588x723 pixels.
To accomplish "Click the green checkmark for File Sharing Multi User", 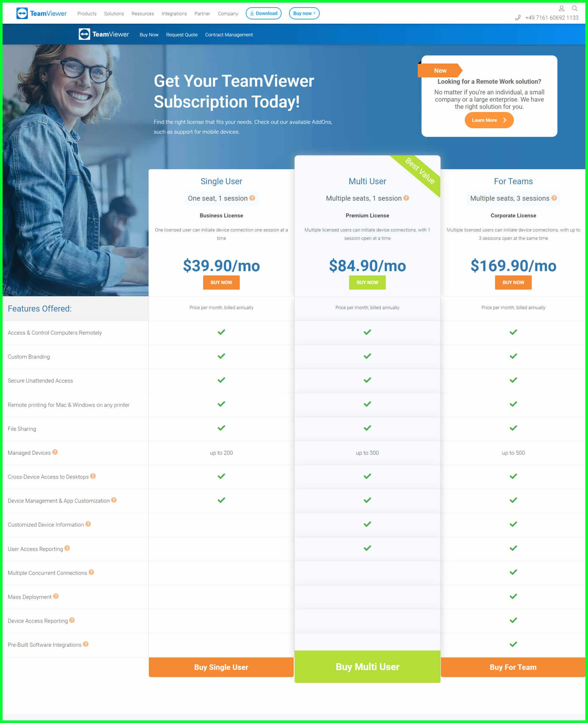I will coord(367,428).
